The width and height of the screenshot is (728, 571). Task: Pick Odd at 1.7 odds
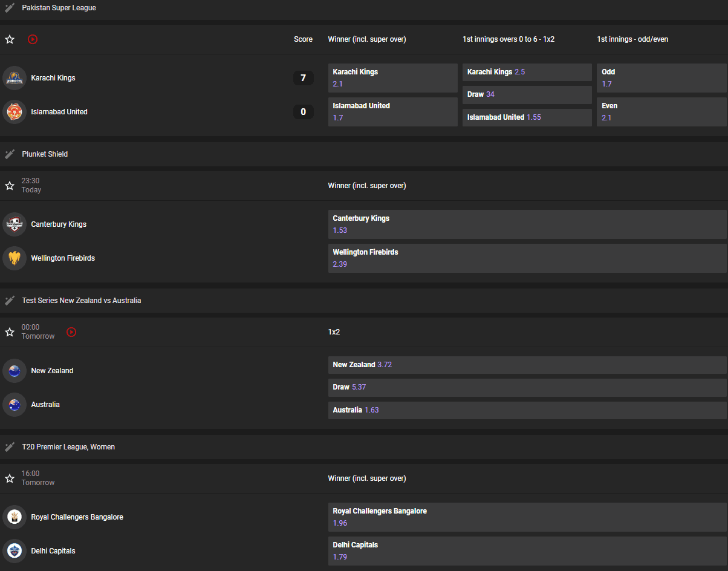[x=661, y=78]
